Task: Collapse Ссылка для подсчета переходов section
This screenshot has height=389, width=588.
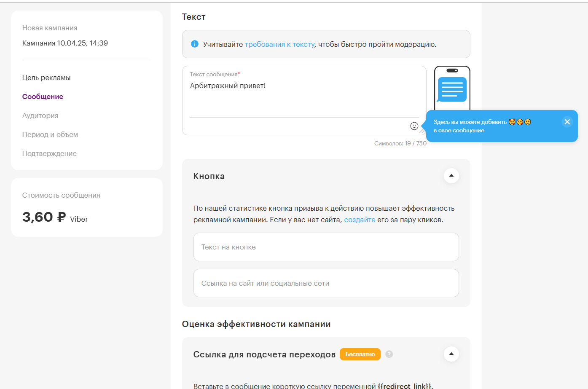Action: 451,354
